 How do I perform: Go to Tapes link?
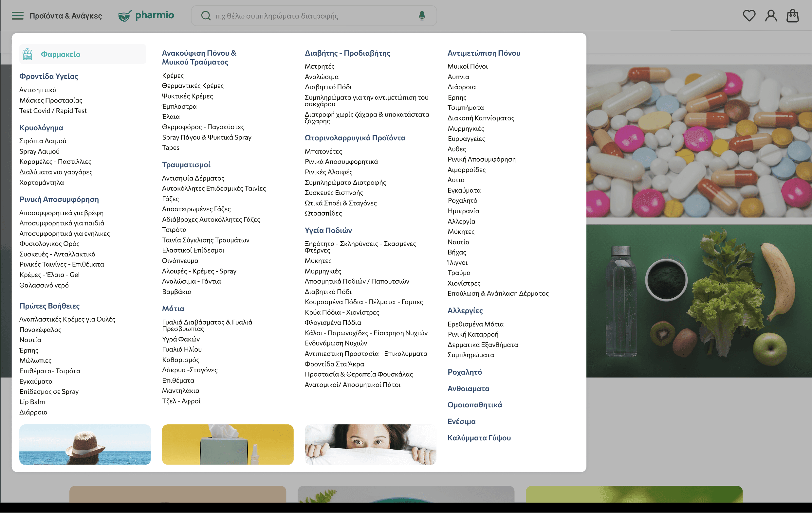[171, 148]
